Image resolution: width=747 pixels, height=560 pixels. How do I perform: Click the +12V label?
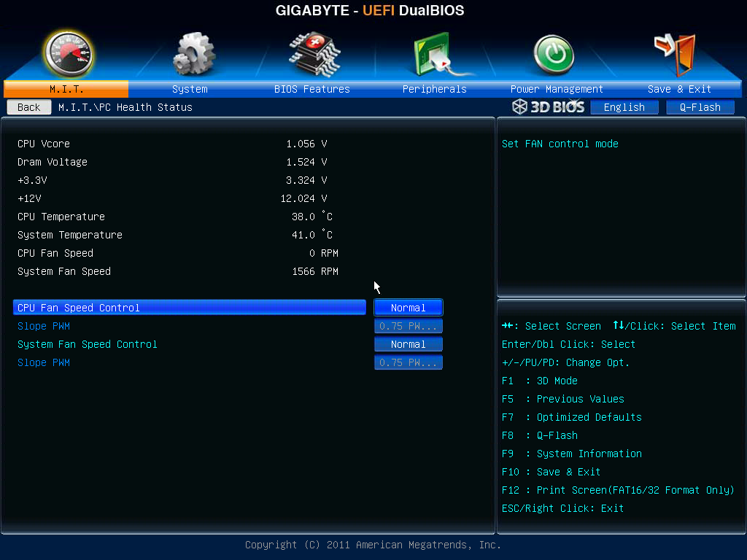click(29, 198)
